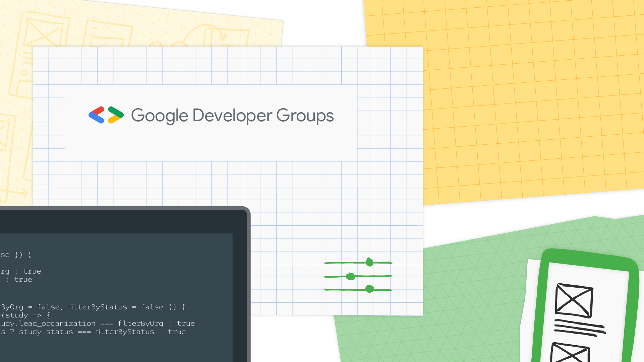Image resolution: width=644 pixels, height=362 pixels.
Task: Click the "Google Developer Groups" title text
Action: tap(232, 116)
